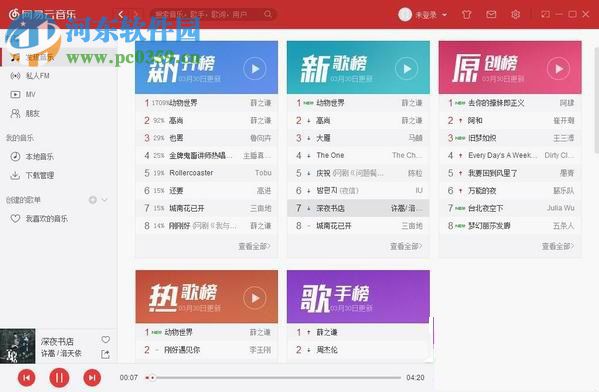This screenshot has width=599, height=392.
Task: Open the settings gear icon
Action: click(515, 15)
